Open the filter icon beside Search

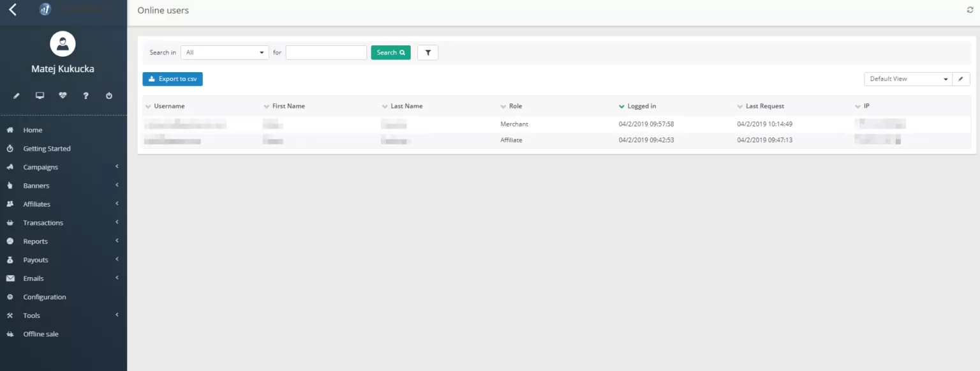pos(427,52)
